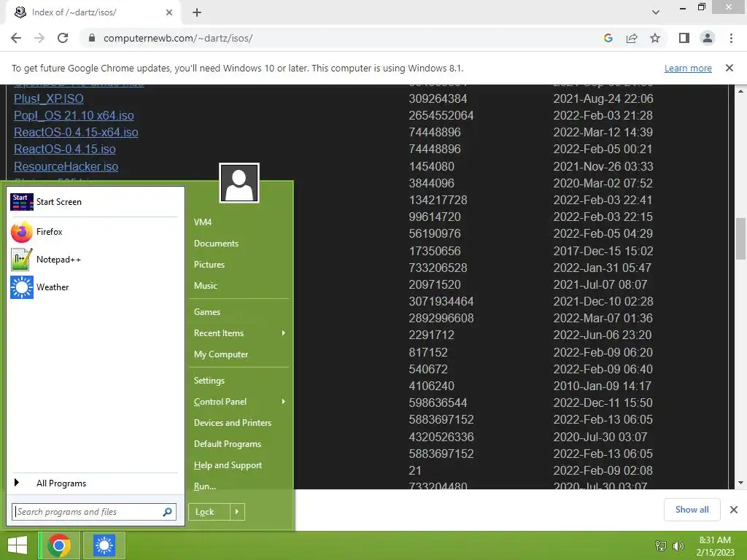The width and height of the screenshot is (747, 560).
Task: Download ResourceHacker.iso
Action: (x=66, y=166)
